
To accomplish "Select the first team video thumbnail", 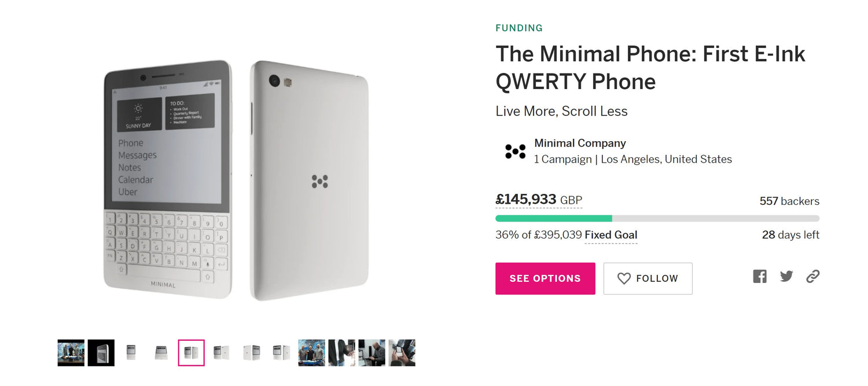I will (71, 351).
